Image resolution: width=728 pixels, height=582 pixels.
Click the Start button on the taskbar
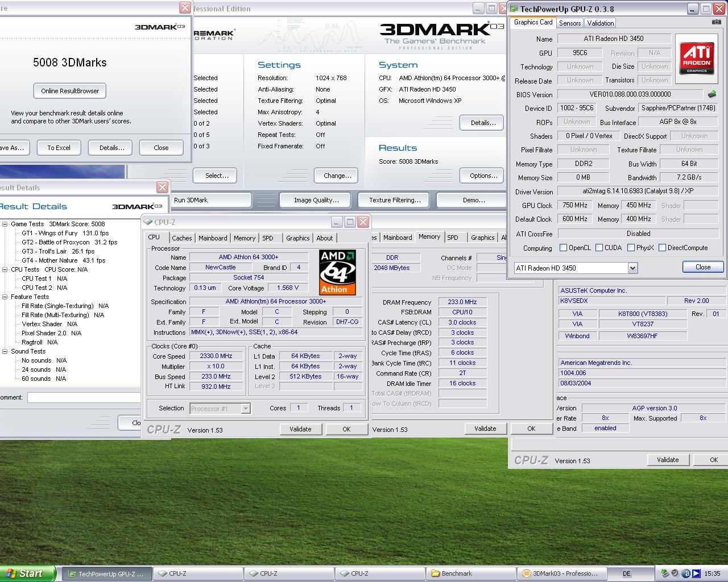[27, 573]
